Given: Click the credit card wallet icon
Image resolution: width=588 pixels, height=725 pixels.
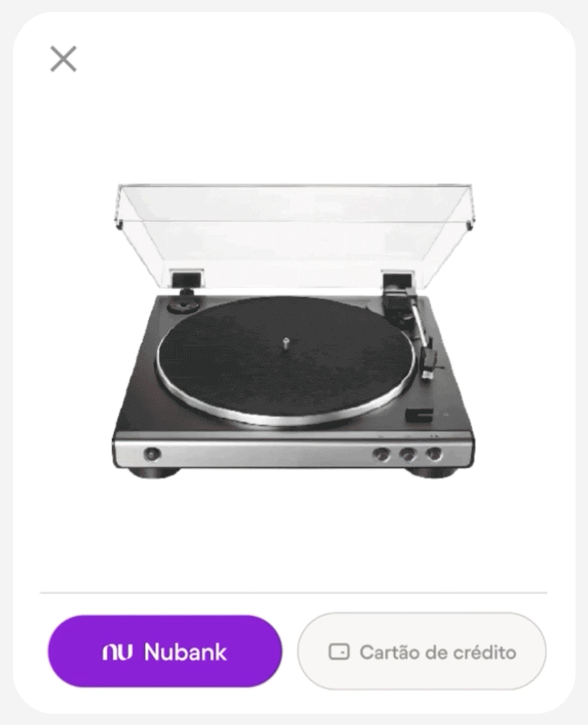Looking at the screenshot, I should (339, 652).
